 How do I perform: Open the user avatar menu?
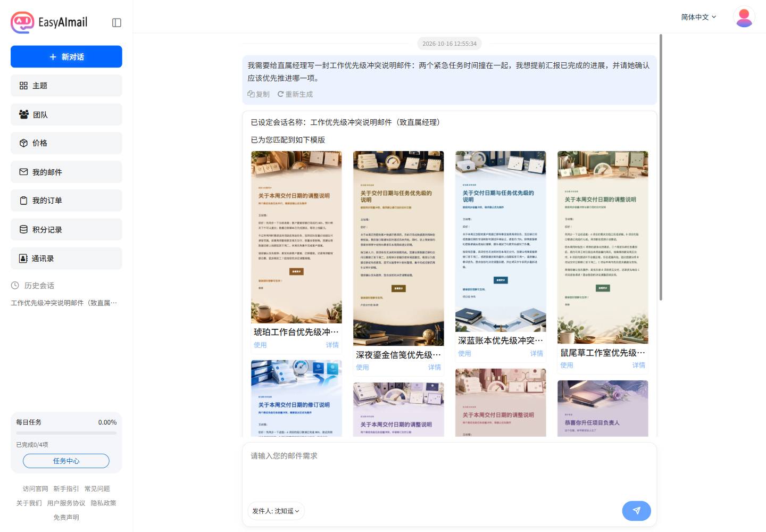(744, 17)
